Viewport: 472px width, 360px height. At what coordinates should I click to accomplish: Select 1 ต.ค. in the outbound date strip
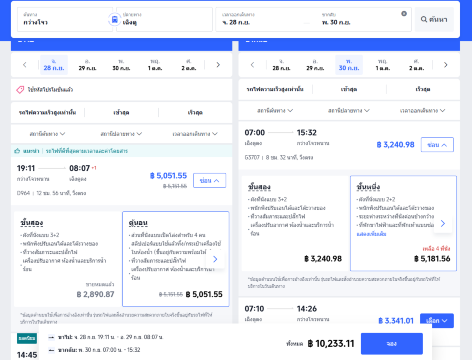click(x=155, y=65)
